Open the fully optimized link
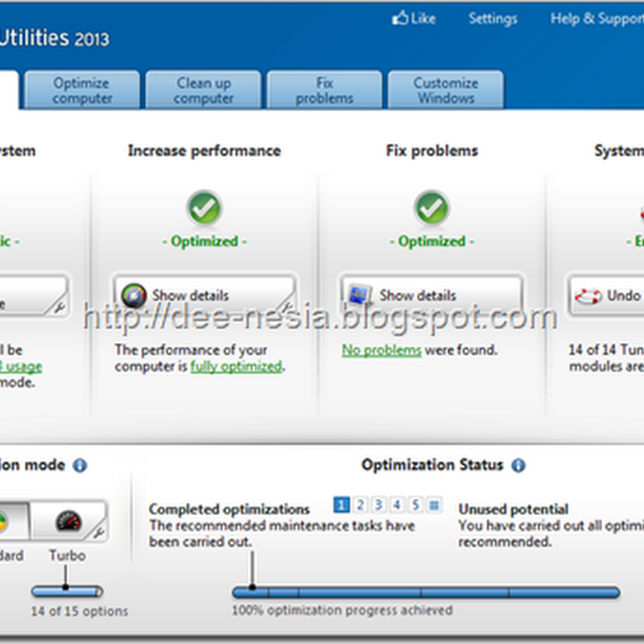This screenshot has height=644, width=644. tap(236, 366)
